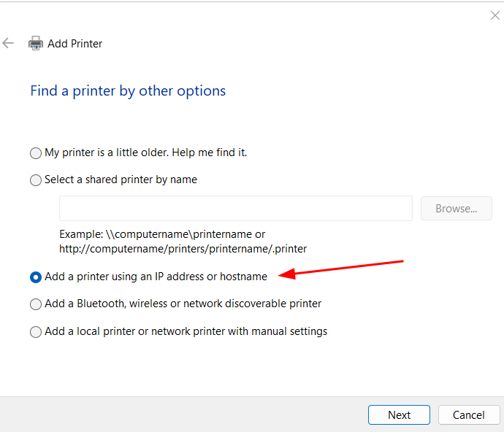The width and height of the screenshot is (504, 432).
Task: Click the red arrow annotation
Action: (x=342, y=268)
